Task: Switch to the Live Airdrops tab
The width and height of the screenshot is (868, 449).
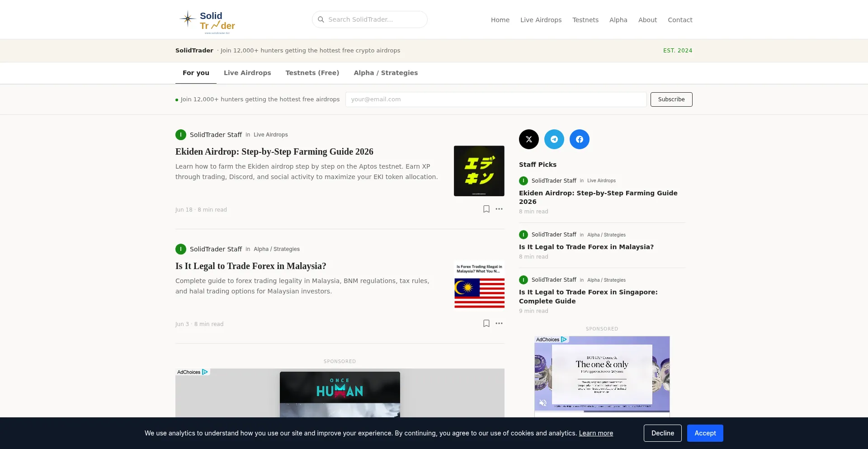Action: (247, 73)
